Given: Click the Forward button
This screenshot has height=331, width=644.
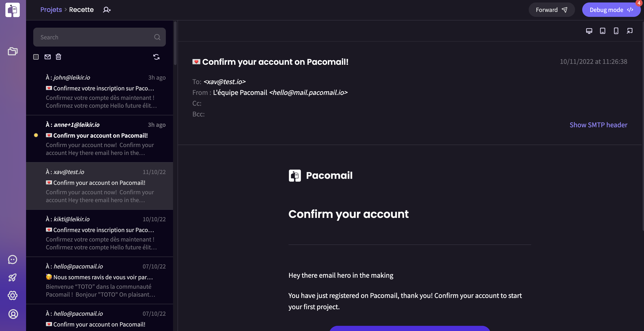Looking at the screenshot, I should click(551, 10).
